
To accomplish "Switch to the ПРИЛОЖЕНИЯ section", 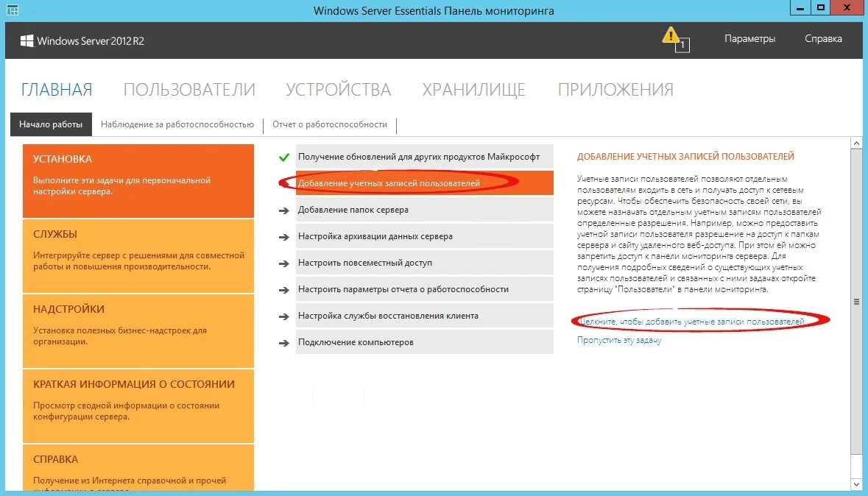I will [615, 90].
